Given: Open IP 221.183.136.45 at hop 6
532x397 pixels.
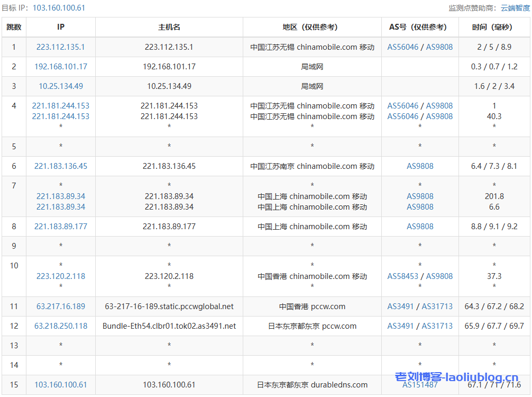Looking at the screenshot, I should [x=60, y=166].
